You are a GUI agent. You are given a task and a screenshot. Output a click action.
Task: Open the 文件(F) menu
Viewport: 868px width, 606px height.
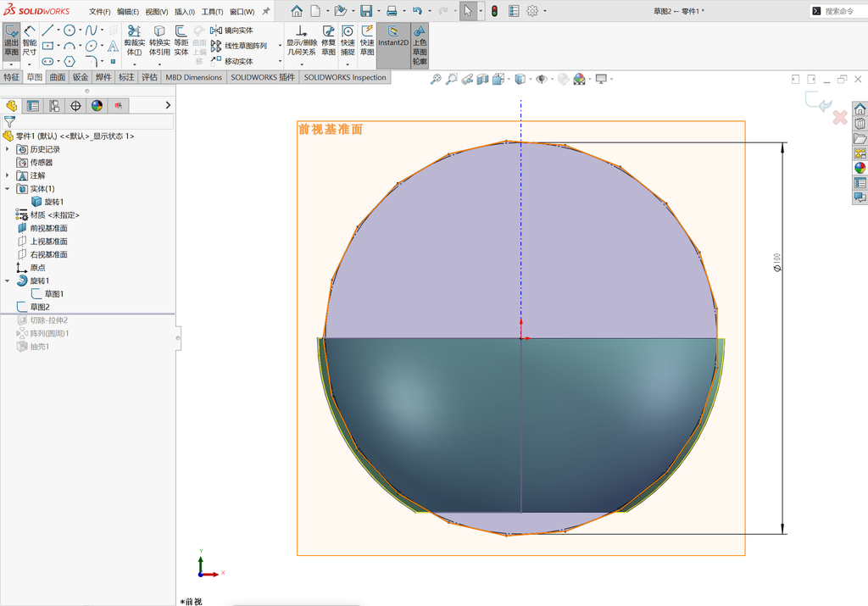pos(100,11)
